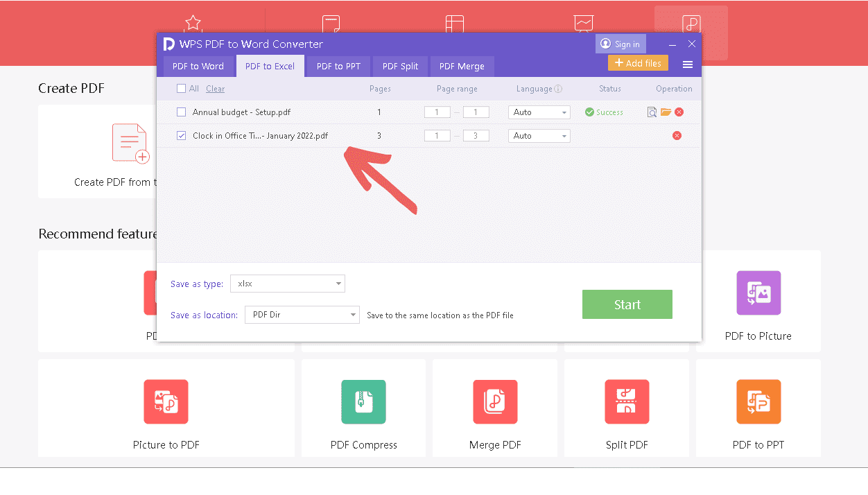Image resolution: width=868 pixels, height=495 pixels.
Task: Click the green Success status icon
Action: pos(589,112)
